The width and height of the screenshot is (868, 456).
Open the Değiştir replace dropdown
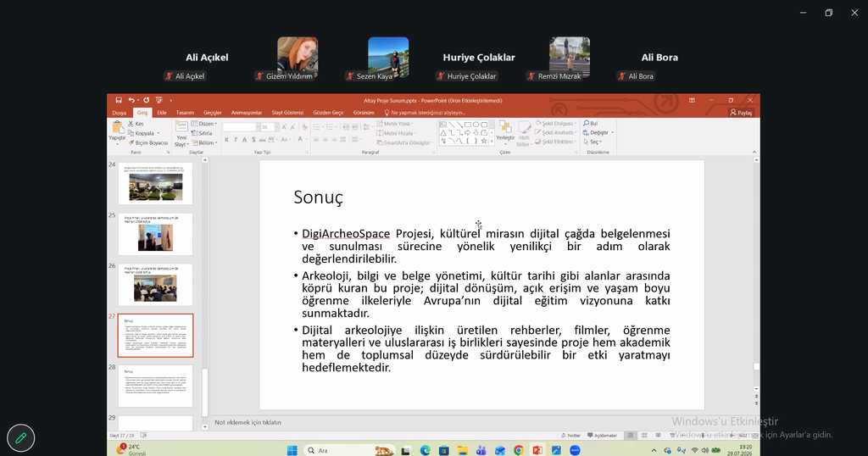tap(598, 133)
